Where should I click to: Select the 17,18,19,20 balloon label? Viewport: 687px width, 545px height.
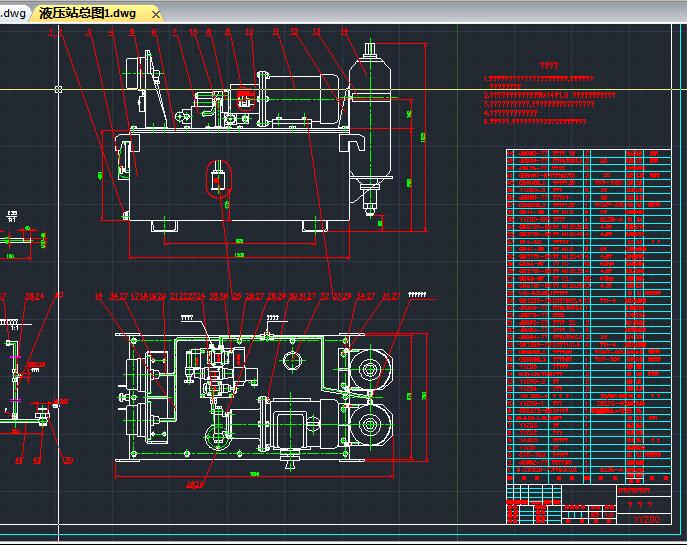pos(148,297)
